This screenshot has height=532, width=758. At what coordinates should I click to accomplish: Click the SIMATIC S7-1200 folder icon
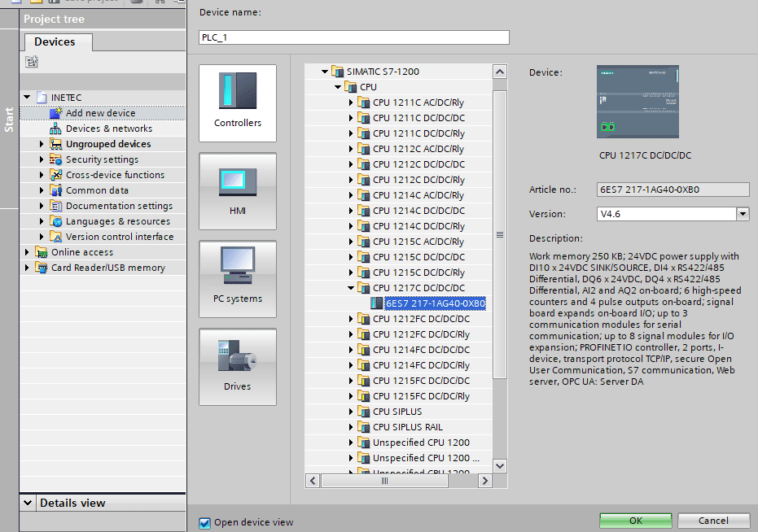337,72
